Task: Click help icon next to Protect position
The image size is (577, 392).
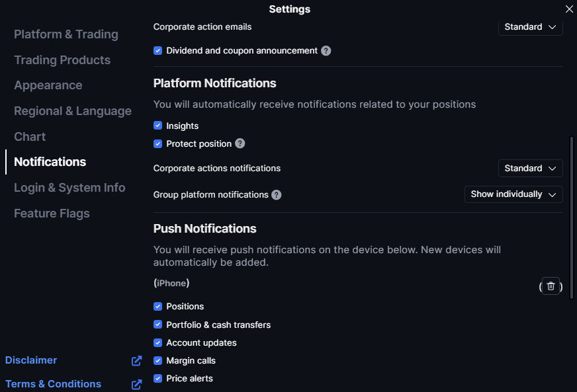Action: pyautogui.click(x=240, y=143)
